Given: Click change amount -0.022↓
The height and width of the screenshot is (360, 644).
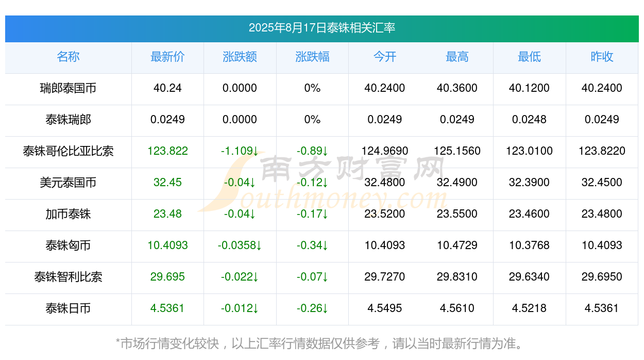Looking at the screenshot, I should 240,277.
